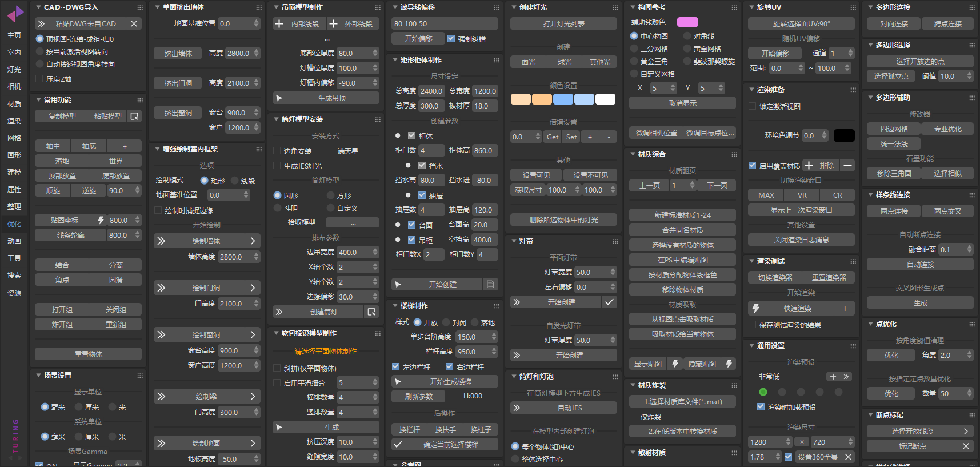Collapse the 吊顶模型制作 panel
980x467 pixels.
[276, 7]
